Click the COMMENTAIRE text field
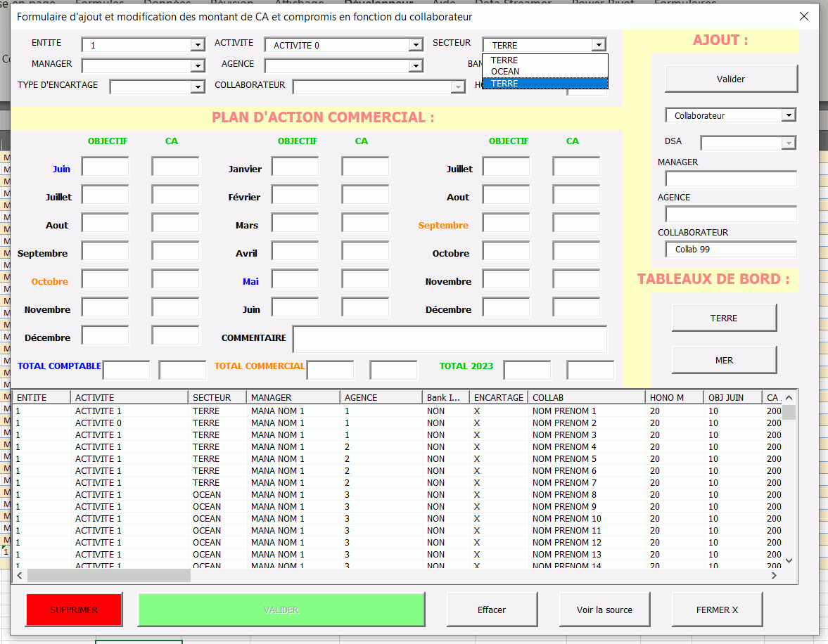 [x=450, y=339]
